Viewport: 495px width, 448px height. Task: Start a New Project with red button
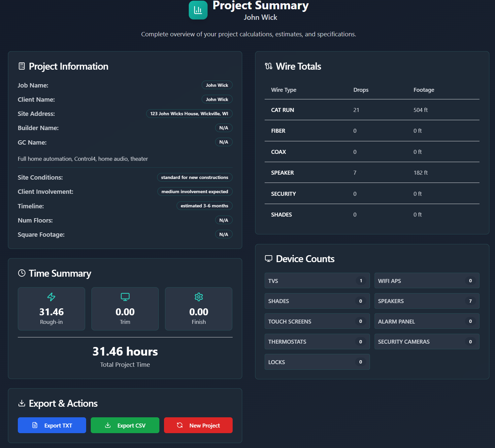tap(198, 425)
